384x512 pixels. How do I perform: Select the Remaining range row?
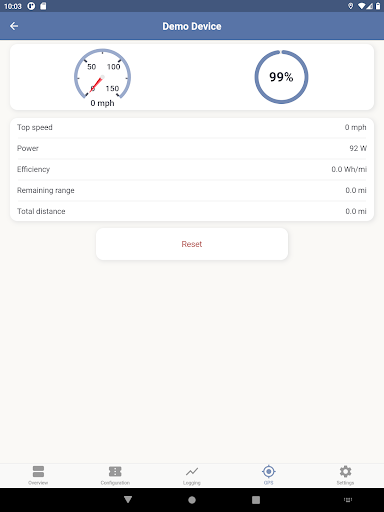coord(192,190)
